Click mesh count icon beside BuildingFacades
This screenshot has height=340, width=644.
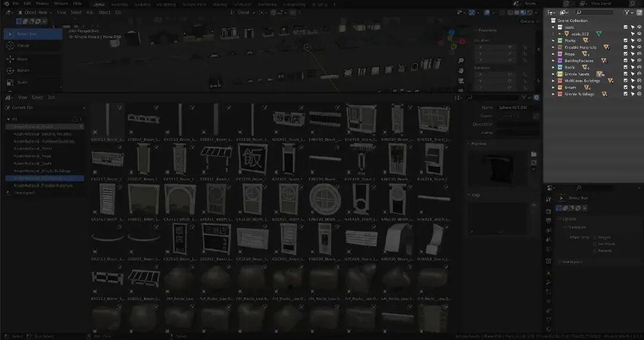point(604,61)
